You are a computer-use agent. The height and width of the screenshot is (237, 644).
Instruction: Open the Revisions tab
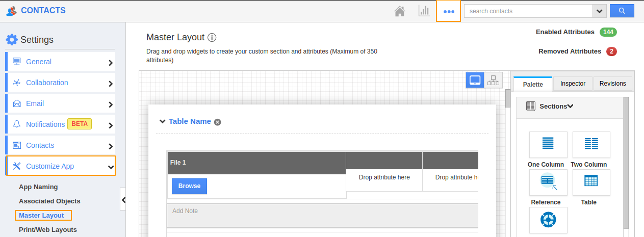click(612, 84)
